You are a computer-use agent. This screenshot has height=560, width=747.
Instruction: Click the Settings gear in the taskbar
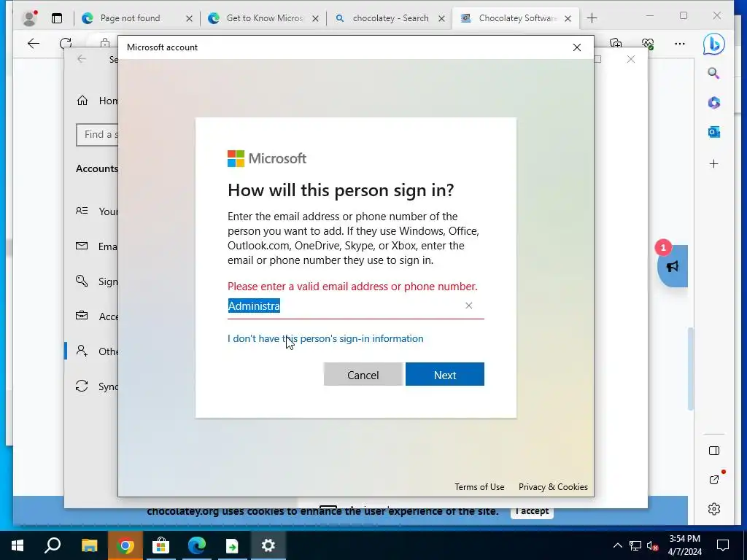pos(268,545)
